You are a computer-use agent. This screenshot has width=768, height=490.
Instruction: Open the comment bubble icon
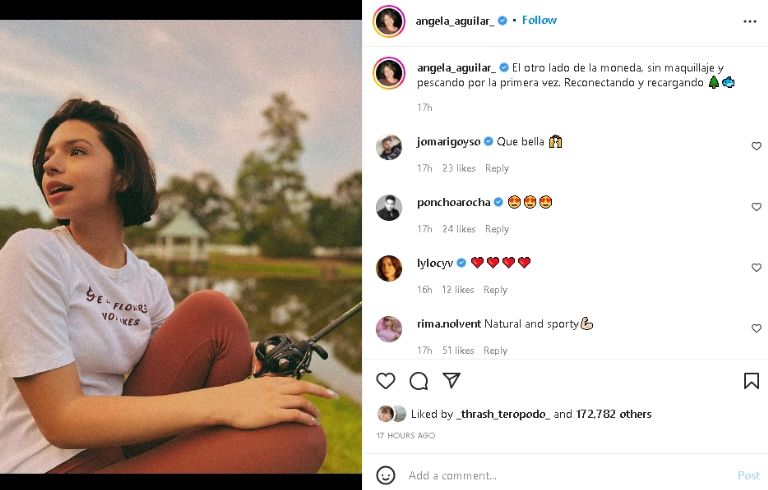(x=419, y=381)
